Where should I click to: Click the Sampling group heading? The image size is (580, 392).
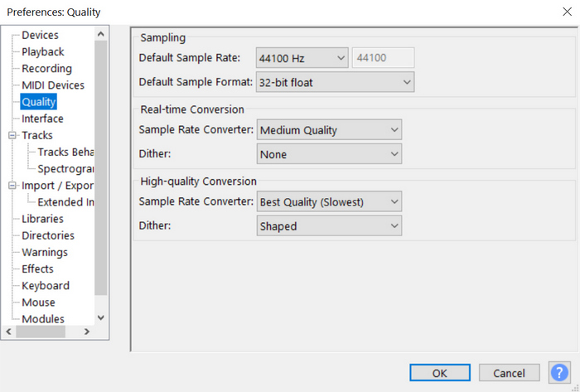click(162, 38)
